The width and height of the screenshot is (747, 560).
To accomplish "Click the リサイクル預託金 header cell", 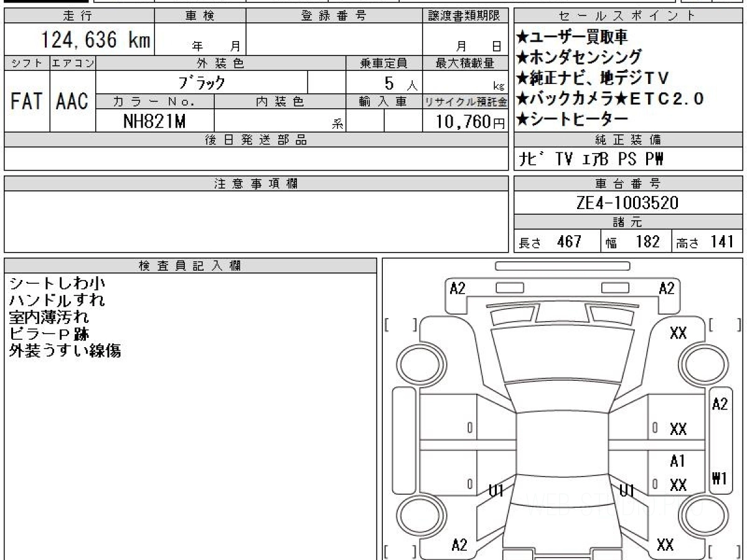I will tap(465, 101).
